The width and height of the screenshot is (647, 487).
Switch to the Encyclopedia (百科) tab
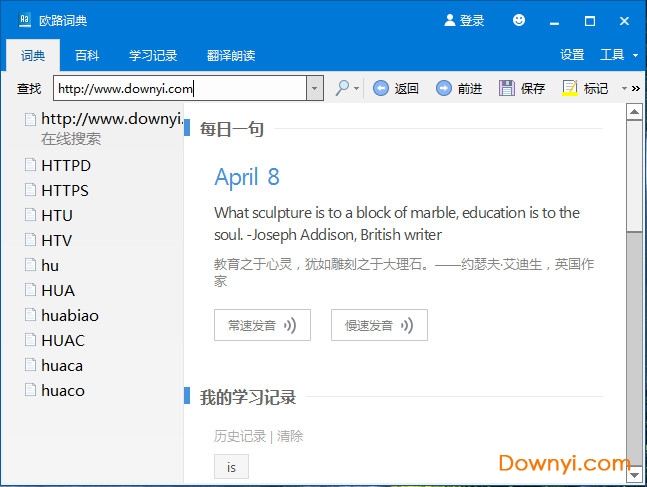87,55
